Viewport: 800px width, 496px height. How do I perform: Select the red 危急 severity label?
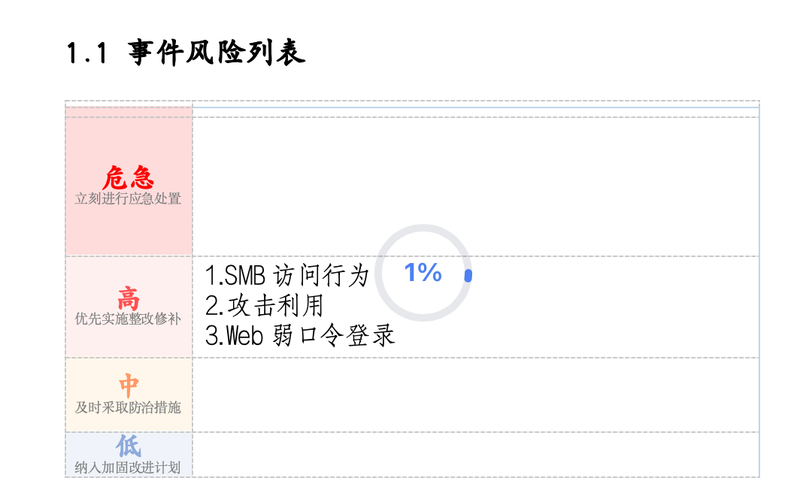pyautogui.click(x=129, y=178)
